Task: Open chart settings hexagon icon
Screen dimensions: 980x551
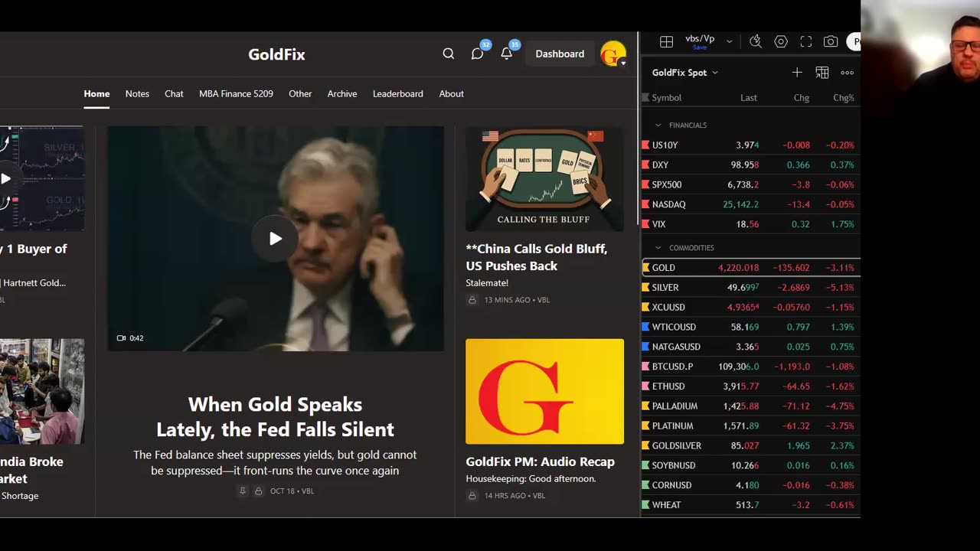Action: click(x=781, y=42)
